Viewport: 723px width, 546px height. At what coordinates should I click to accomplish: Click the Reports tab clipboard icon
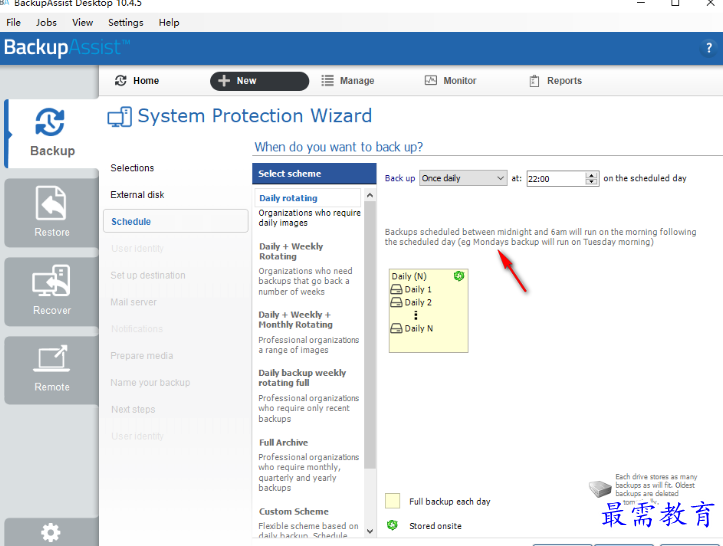click(534, 81)
